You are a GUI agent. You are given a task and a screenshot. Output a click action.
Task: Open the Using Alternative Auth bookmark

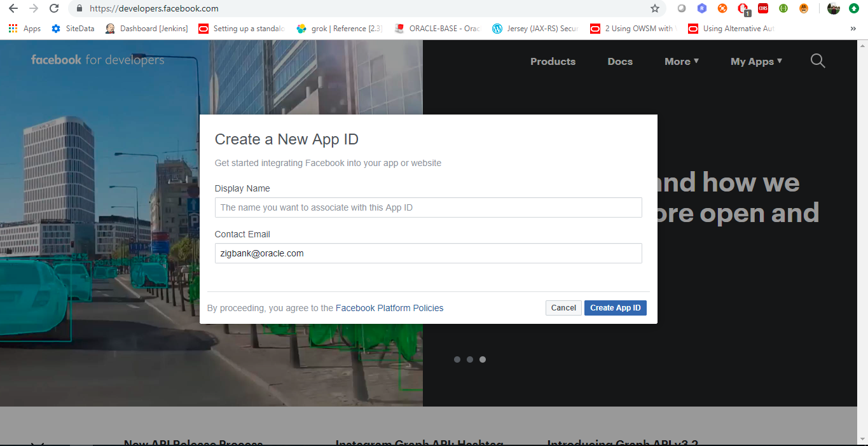pos(731,29)
